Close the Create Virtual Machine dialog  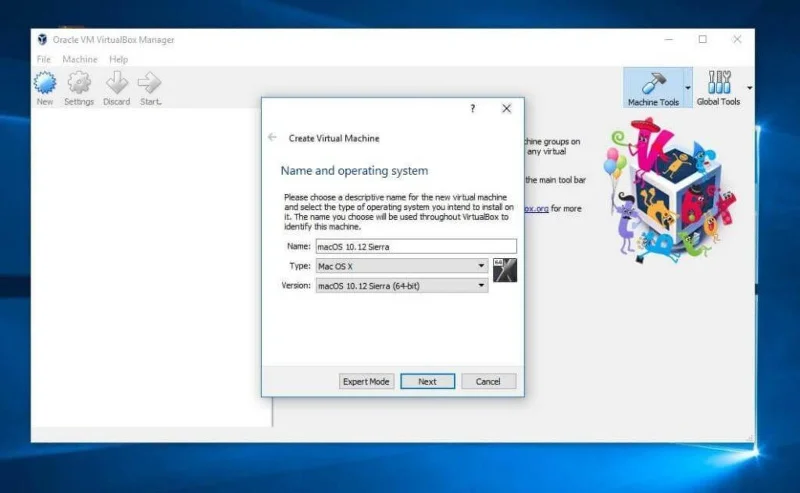(506, 108)
